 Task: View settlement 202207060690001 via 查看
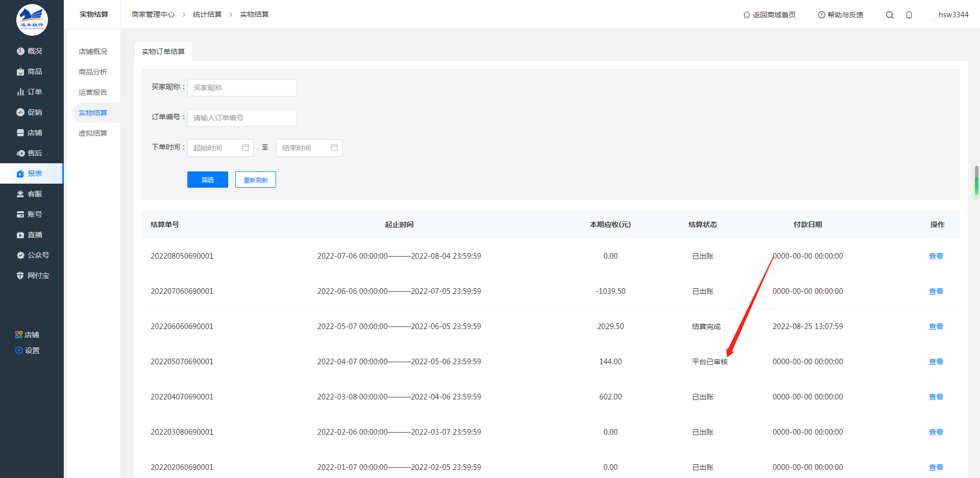tap(936, 291)
